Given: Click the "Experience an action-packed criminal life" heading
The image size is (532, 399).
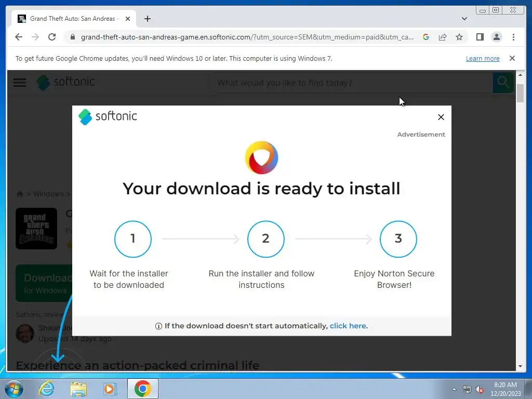Looking at the screenshot, I should pos(137,365).
